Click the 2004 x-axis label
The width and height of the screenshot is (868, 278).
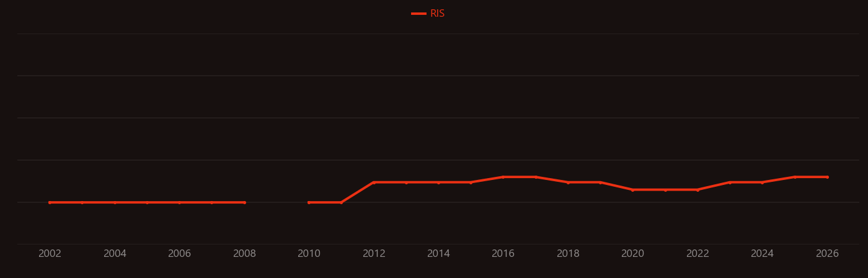tap(115, 254)
